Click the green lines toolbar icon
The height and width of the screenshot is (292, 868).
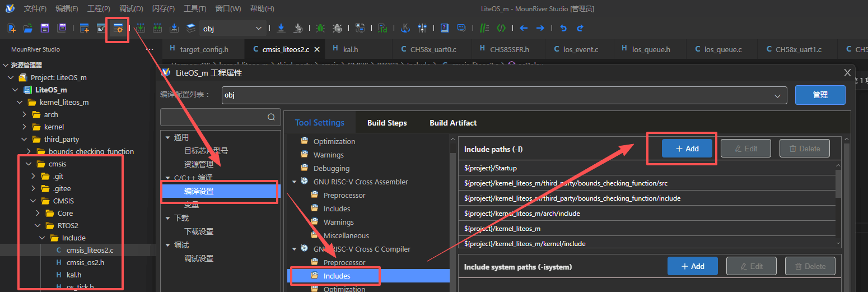(484, 28)
